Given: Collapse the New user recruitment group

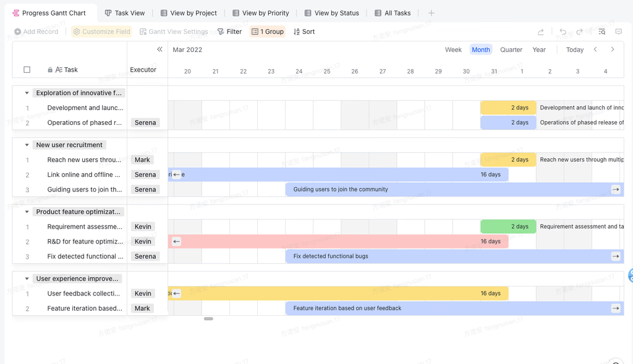Looking at the screenshot, I should click(x=27, y=145).
